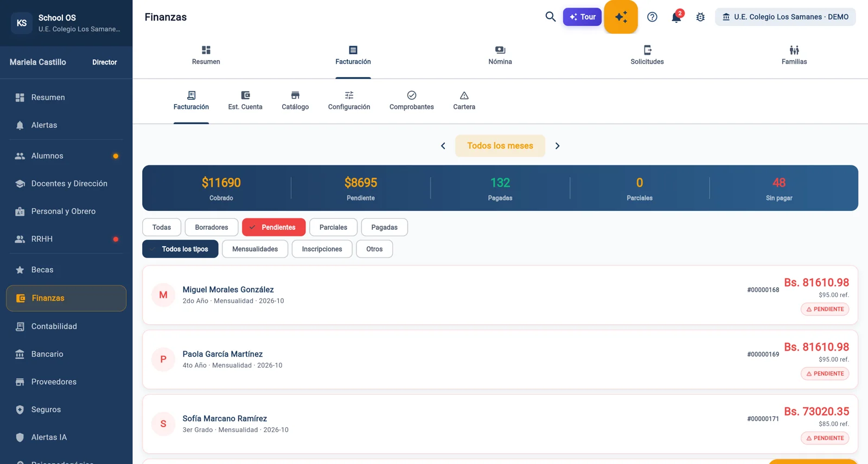Viewport: 868px width, 464px height.
Task: Open Alertas in the sidebar
Action: tap(66, 125)
